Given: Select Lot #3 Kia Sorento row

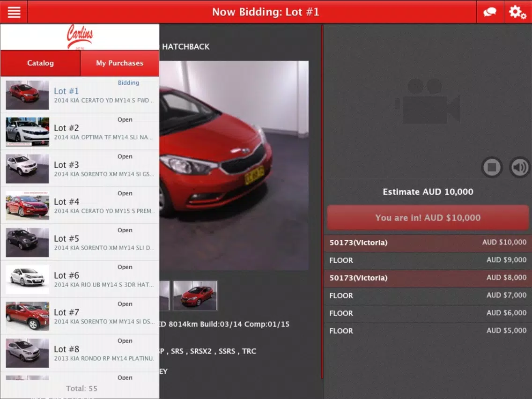Looking at the screenshot, I should pos(80,169).
